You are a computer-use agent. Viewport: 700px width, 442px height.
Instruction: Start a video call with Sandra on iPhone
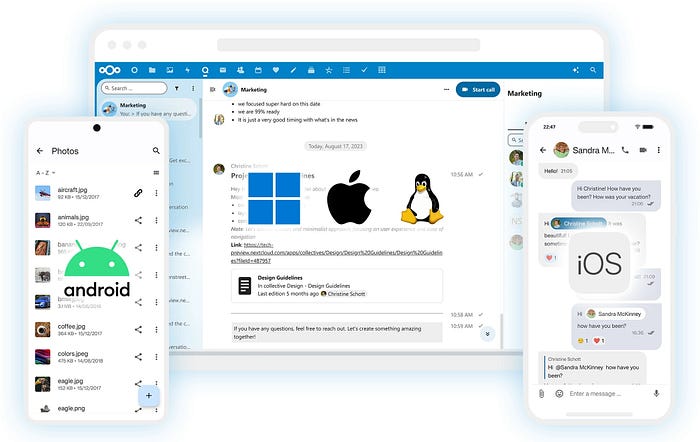click(x=643, y=150)
